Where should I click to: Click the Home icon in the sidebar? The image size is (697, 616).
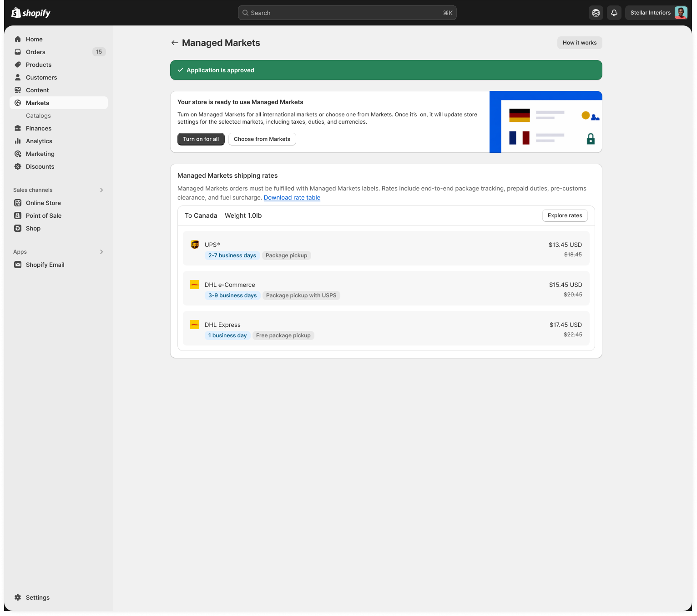coord(18,39)
